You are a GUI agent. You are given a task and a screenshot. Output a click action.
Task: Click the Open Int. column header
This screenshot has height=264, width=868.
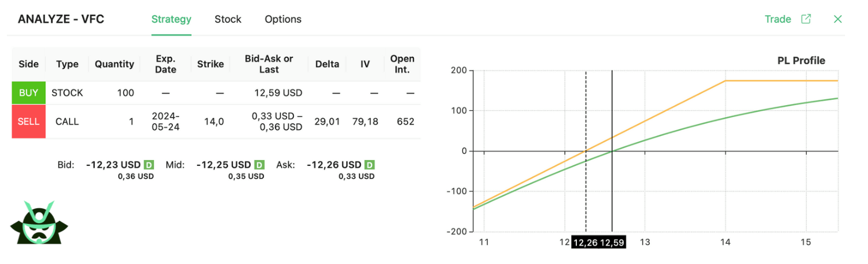402,64
